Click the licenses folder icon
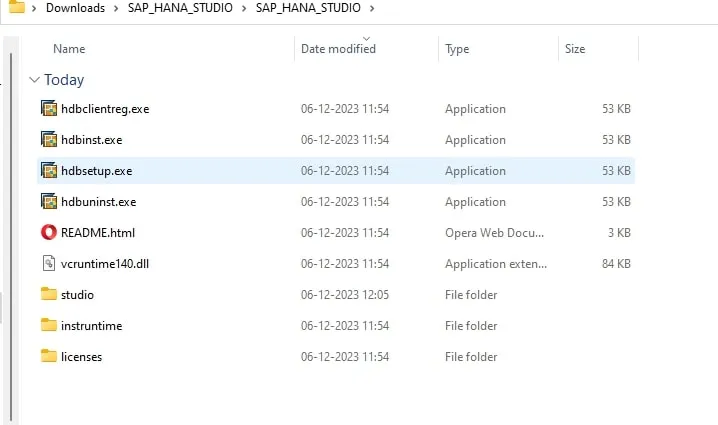The image size is (718, 425). [49, 356]
